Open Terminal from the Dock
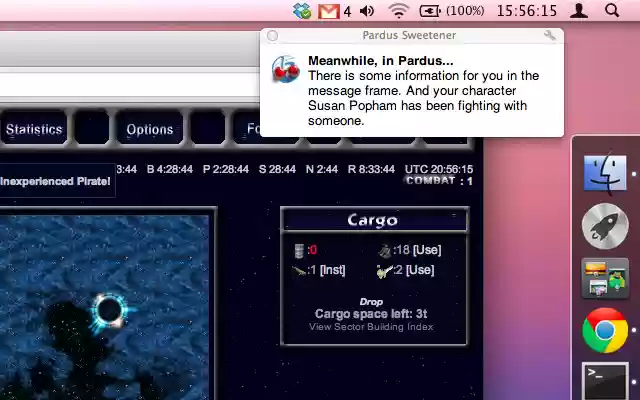 605,380
